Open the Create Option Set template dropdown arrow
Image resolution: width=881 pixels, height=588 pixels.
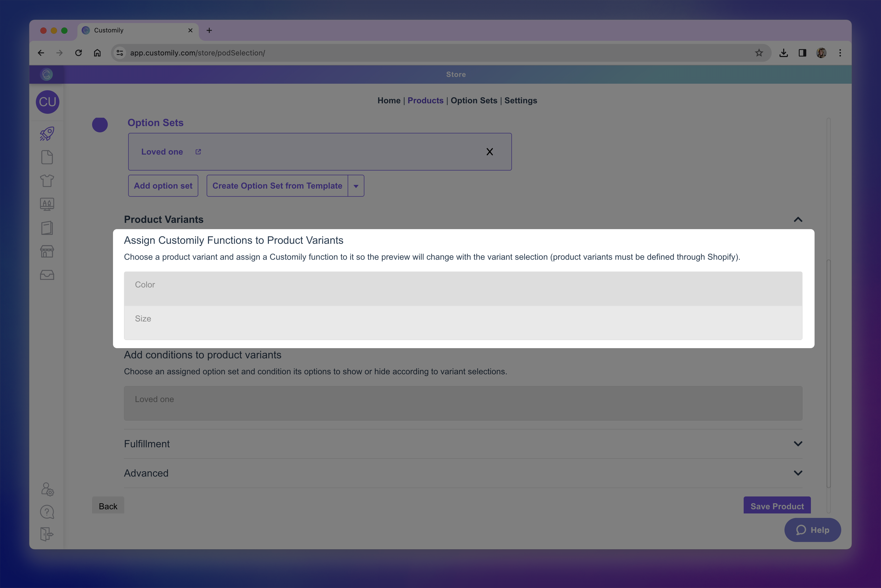tap(355, 186)
